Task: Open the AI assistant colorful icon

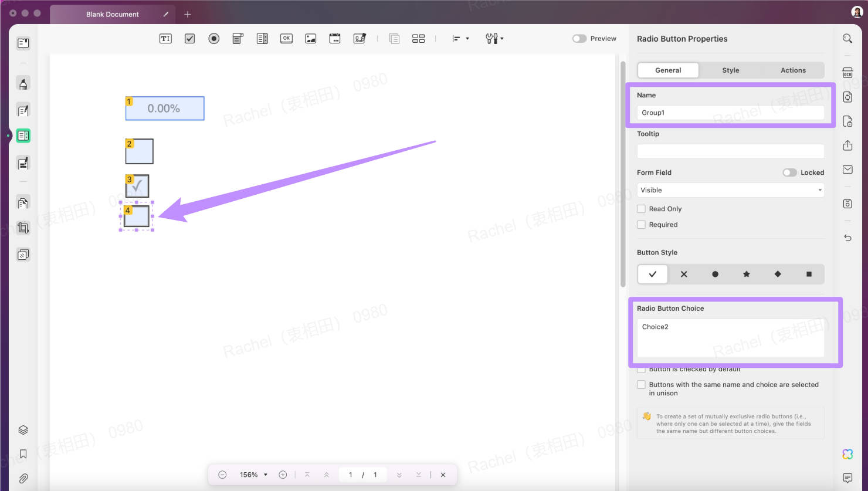Action: [847, 454]
